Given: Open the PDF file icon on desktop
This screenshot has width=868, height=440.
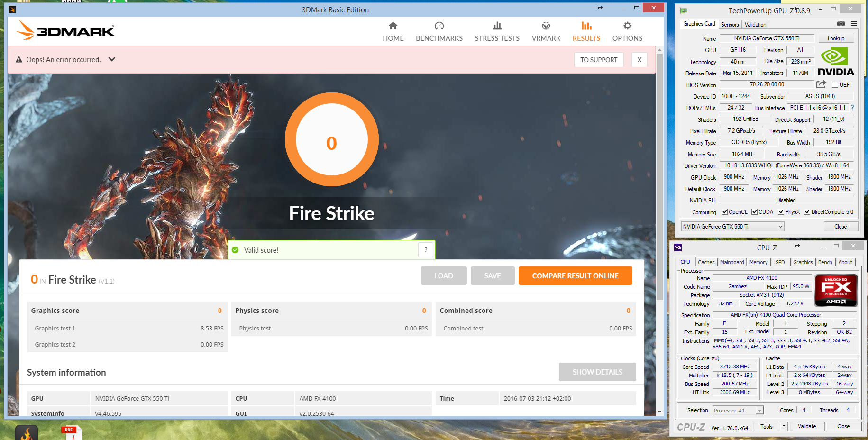Looking at the screenshot, I should 71,432.
